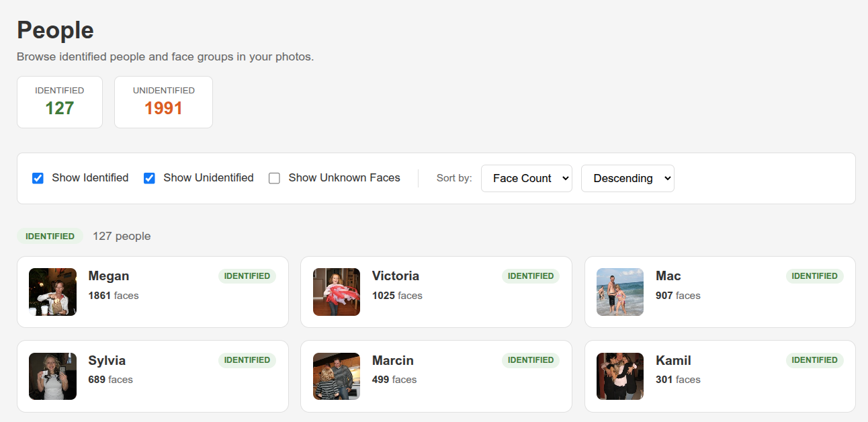
Task: Open the Victoria person name link
Action: pyautogui.click(x=396, y=276)
